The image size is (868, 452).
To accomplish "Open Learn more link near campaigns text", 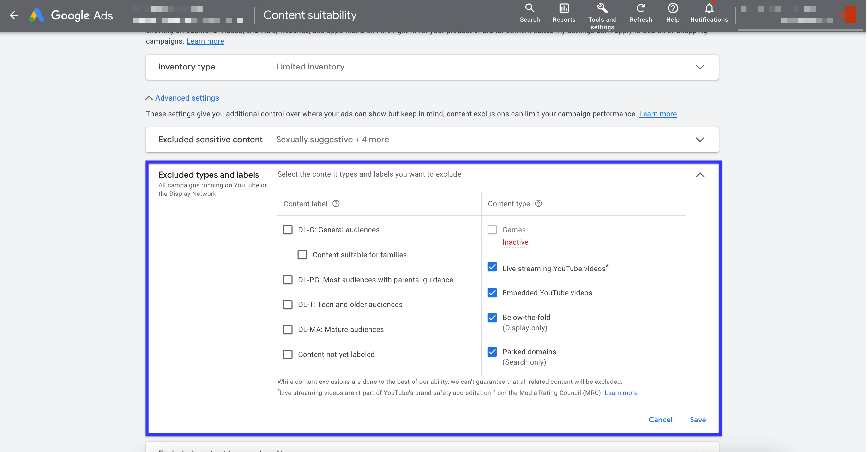I will [x=205, y=41].
